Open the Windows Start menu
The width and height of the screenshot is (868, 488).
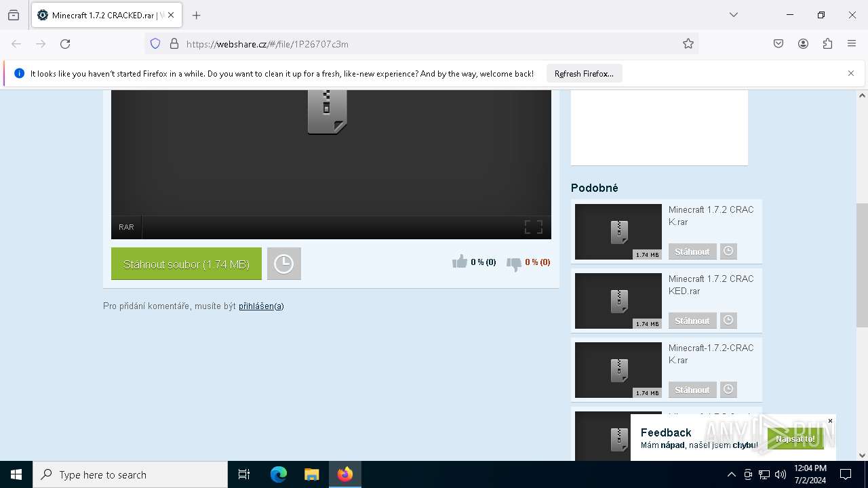coord(16,474)
